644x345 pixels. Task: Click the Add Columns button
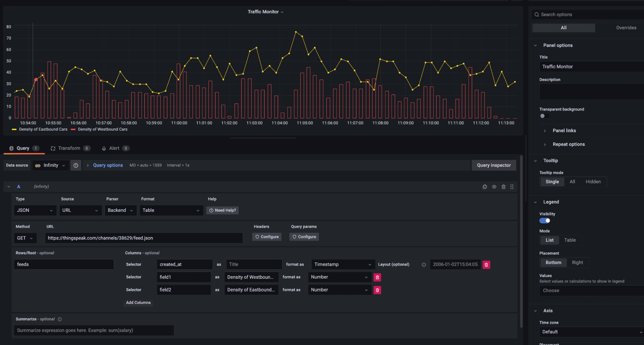[138, 302]
